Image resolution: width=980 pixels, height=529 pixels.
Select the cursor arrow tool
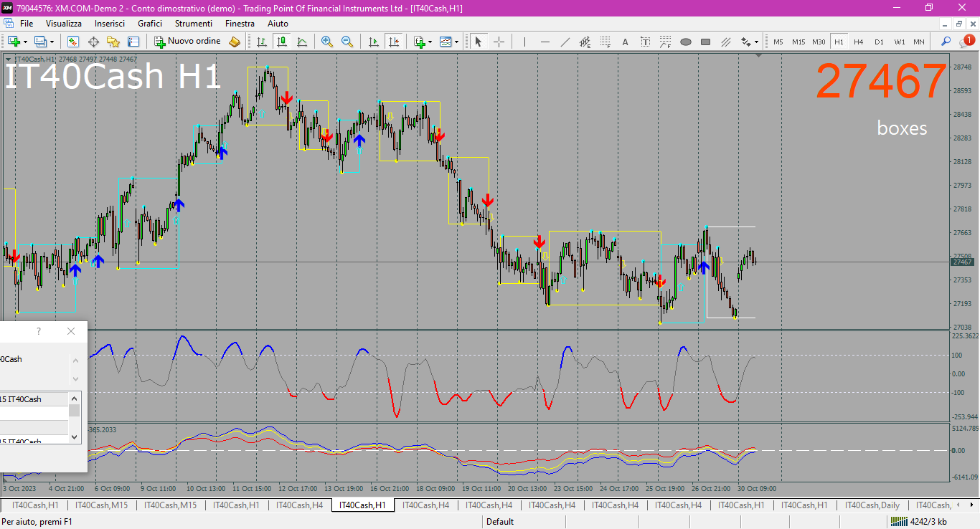pyautogui.click(x=479, y=42)
